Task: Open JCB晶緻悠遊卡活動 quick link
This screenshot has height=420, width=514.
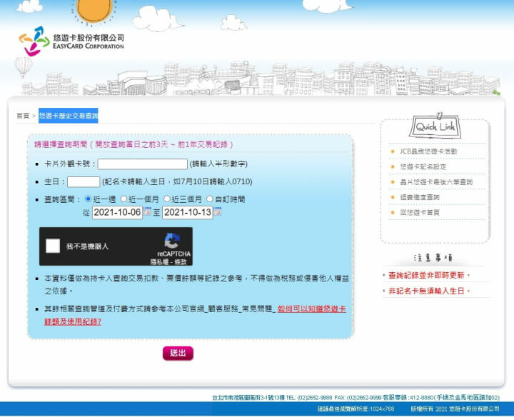Action: [x=428, y=151]
